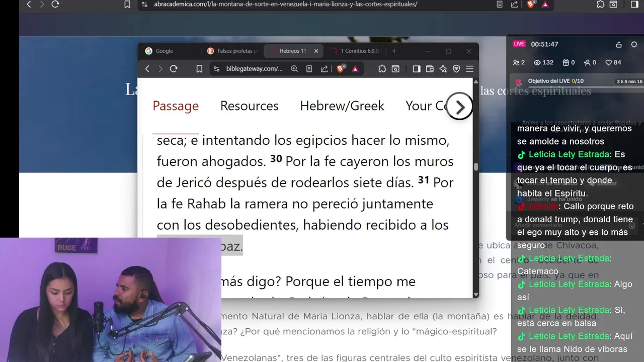The image size is (644, 362).
Task: Click the viewers eye count 132
Action: (x=543, y=62)
